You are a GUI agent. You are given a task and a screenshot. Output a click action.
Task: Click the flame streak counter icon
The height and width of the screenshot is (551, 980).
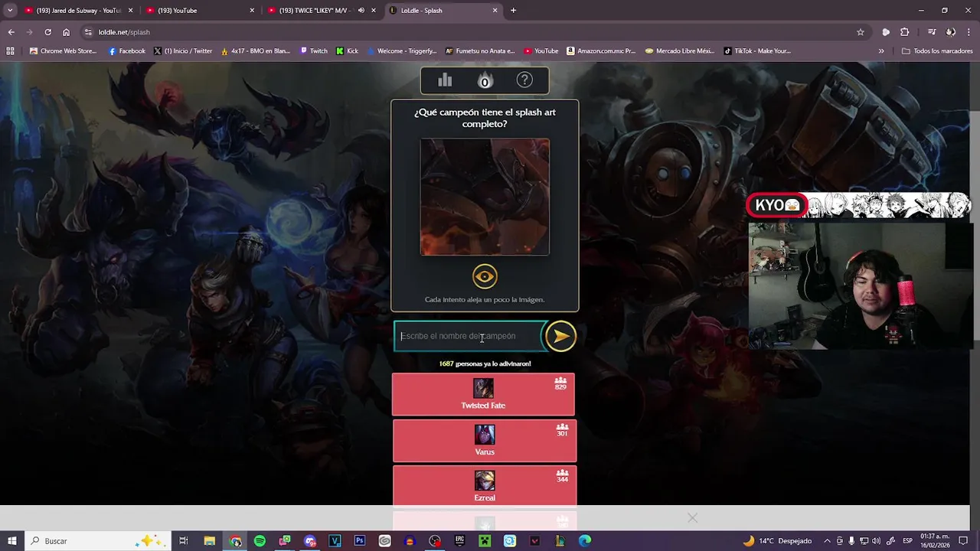click(485, 80)
